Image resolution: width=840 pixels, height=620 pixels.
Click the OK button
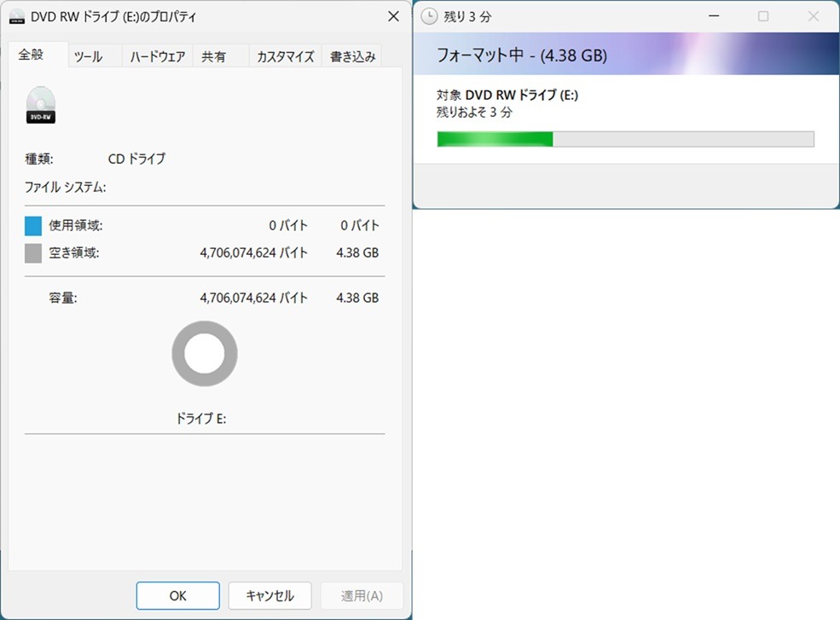[x=178, y=595]
